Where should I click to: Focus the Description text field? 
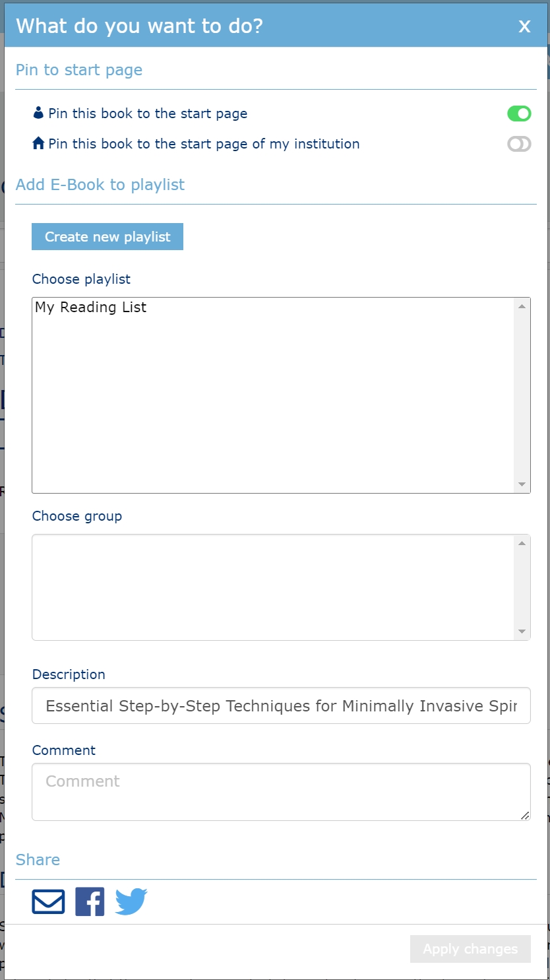pos(281,706)
